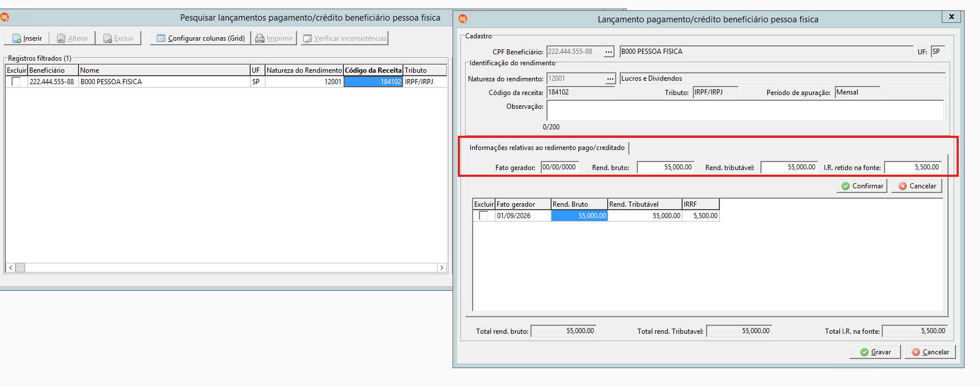
Task: Click the Fato gerador date field
Action: point(560,167)
